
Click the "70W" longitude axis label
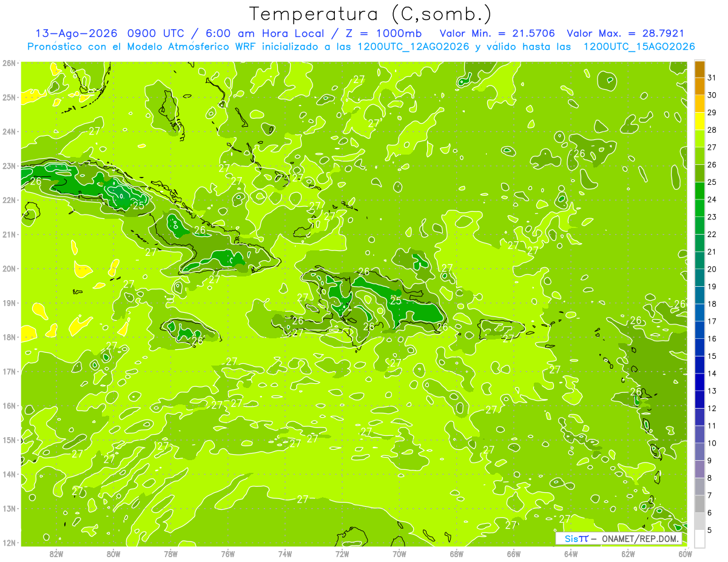pyautogui.click(x=399, y=554)
